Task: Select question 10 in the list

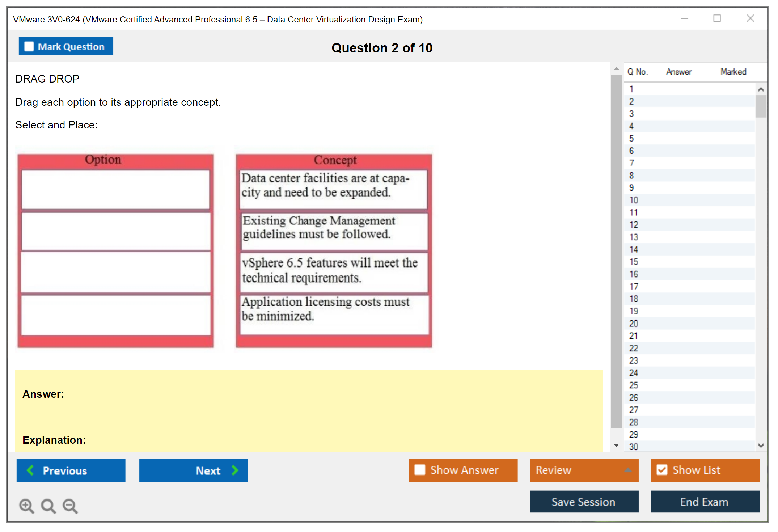Action: pyautogui.click(x=634, y=200)
